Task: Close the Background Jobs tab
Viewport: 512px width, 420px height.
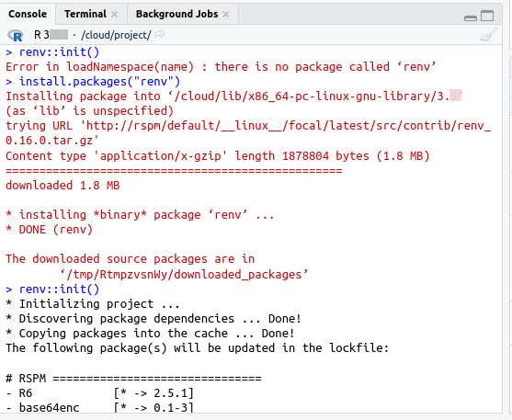Action: pos(225,14)
